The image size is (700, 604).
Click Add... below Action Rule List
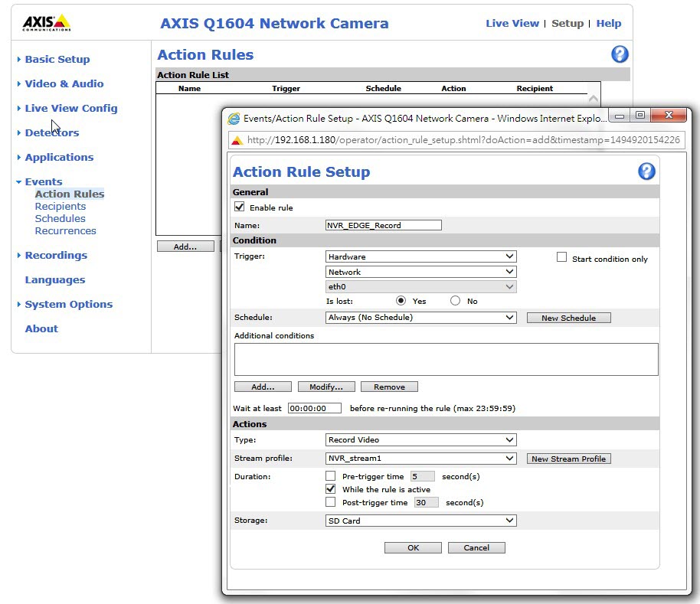185,246
